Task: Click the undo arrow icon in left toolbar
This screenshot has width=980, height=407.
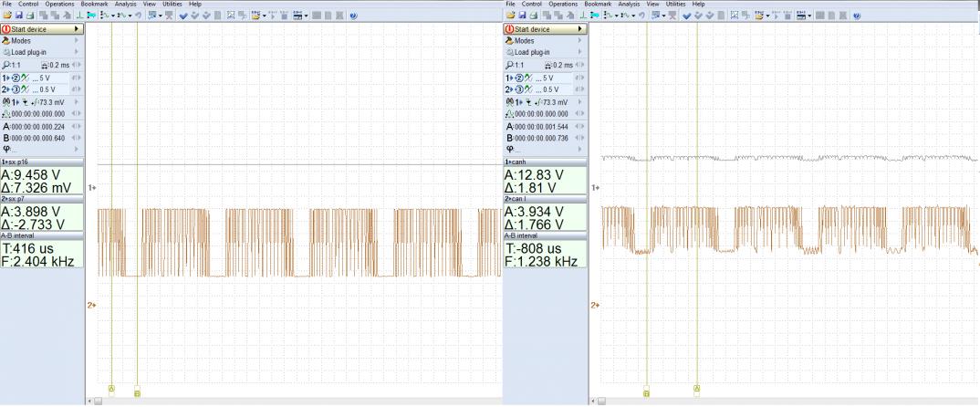Action: point(138,16)
